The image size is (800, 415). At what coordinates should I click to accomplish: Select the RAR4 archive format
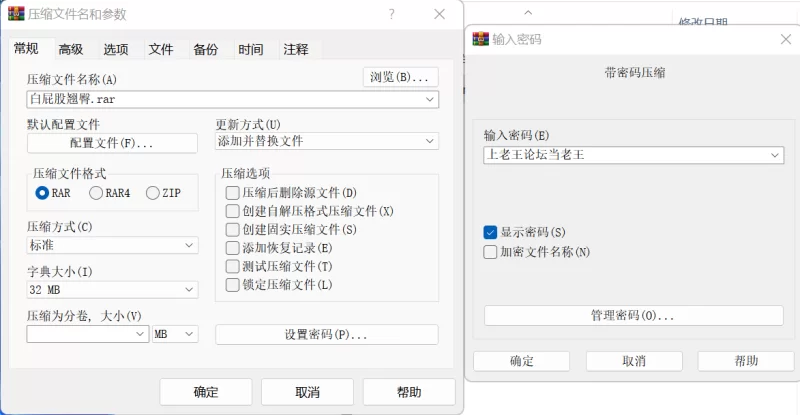click(x=97, y=193)
